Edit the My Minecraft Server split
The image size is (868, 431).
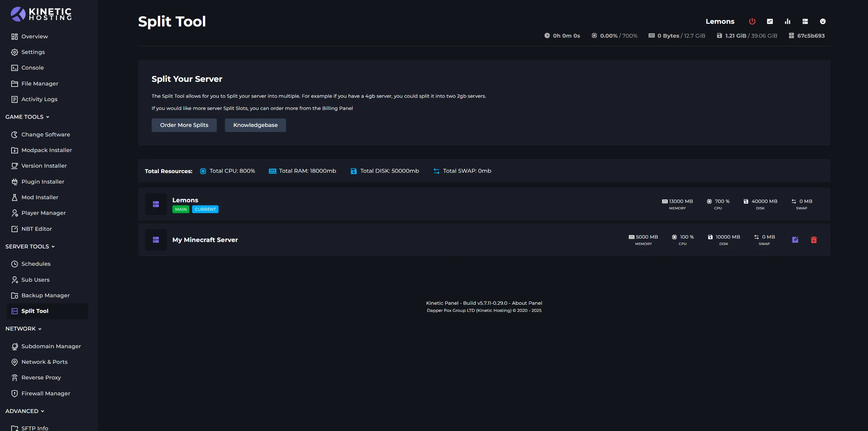[795, 240]
